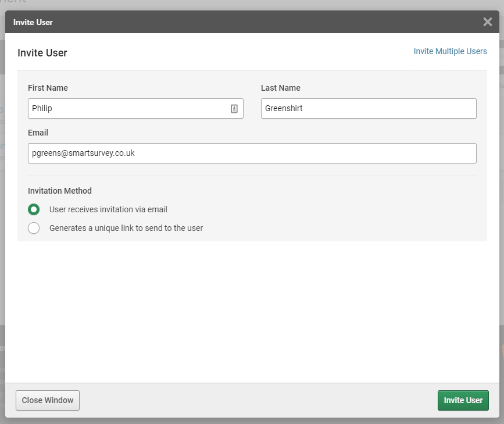Image resolution: width=504 pixels, height=424 pixels.
Task: Click the dimmed page background above the dialog
Action: click(233, 4)
